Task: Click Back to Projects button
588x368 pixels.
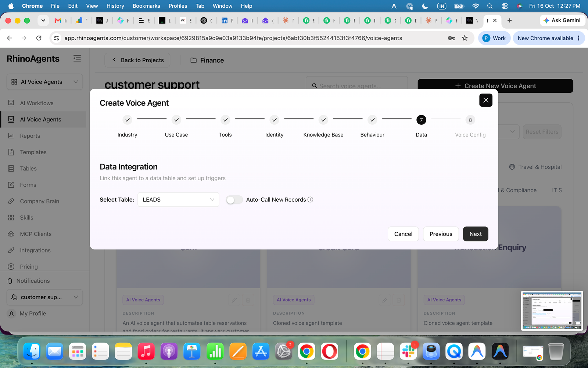Action: [x=137, y=60]
